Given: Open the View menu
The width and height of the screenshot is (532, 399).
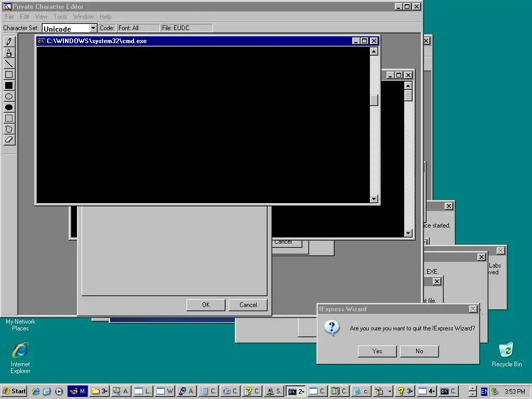Looking at the screenshot, I should coord(42,17).
